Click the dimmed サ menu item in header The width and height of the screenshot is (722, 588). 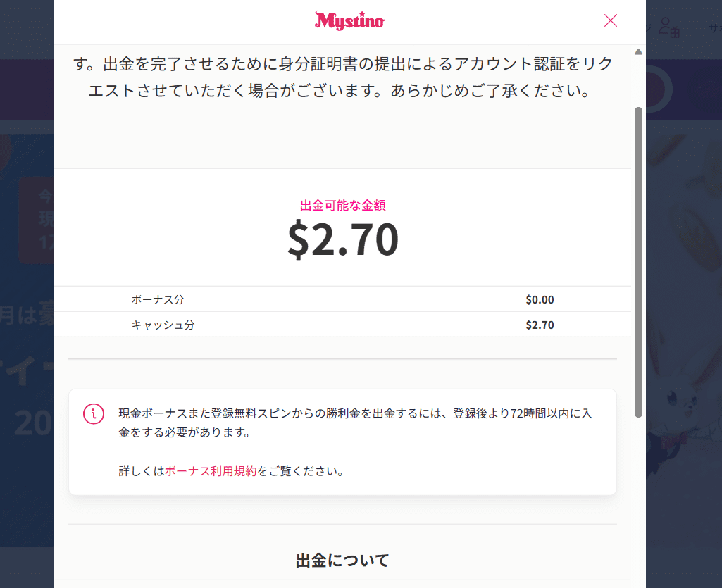click(715, 29)
